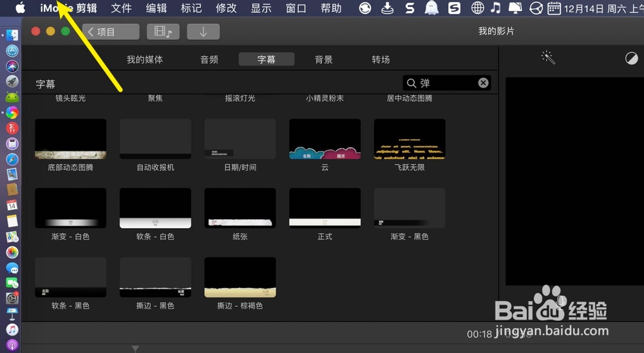Image resolution: width=644 pixels, height=353 pixels.
Task: Open the 标记 menu
Action: coord(191,8)
